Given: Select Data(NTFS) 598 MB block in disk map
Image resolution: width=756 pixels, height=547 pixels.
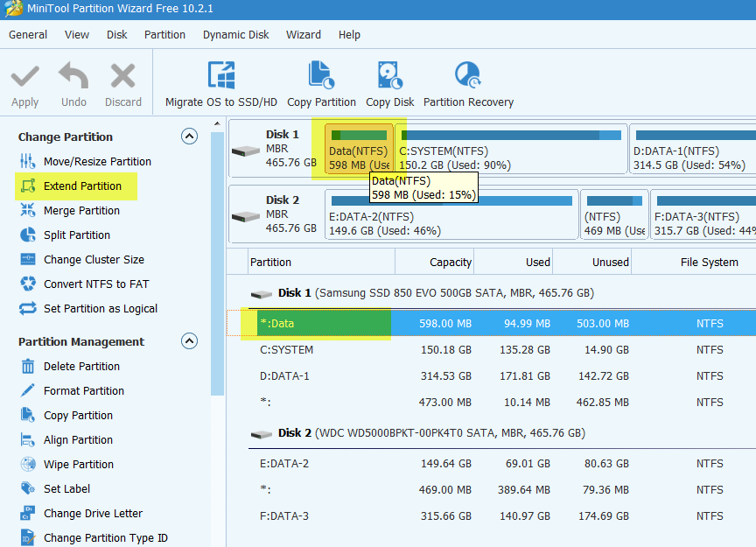Looking at the screenshot, I should point(359,149).
